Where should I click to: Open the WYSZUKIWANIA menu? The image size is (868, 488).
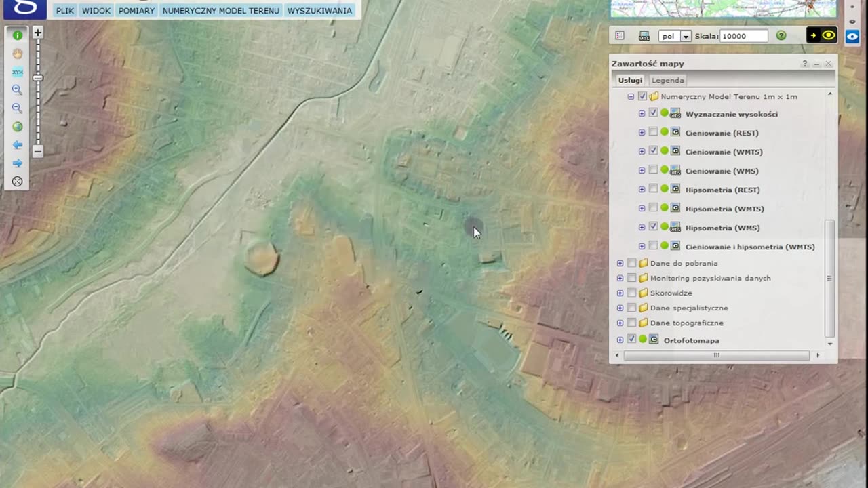coord(319,11)
